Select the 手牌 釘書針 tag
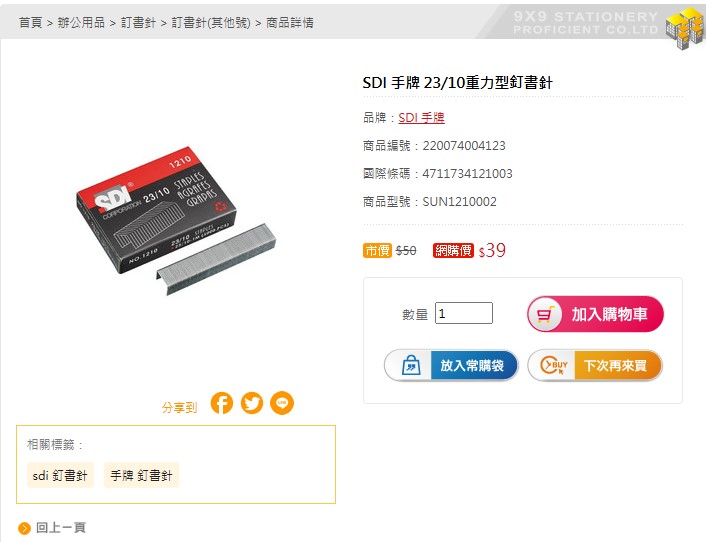Screen dimensions: 706x542 141,475
